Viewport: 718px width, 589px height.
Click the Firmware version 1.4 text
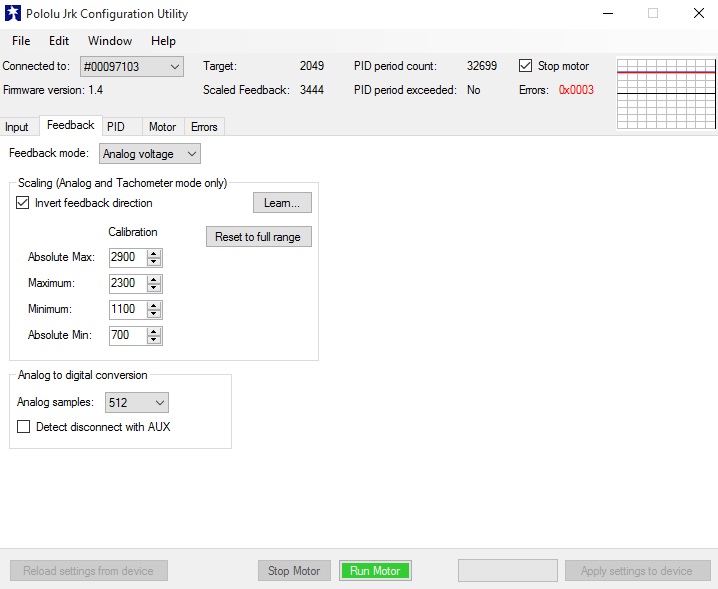(x=53, y=90)
